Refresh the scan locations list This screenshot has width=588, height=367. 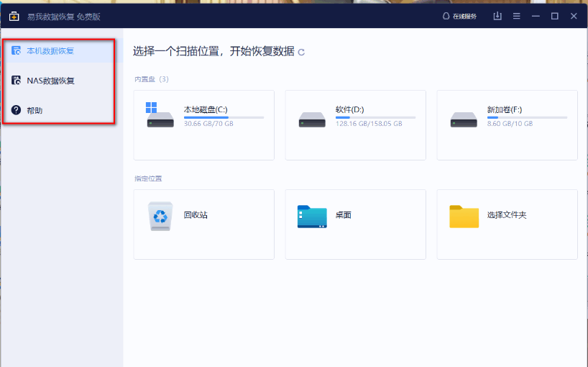pos(301,52)
